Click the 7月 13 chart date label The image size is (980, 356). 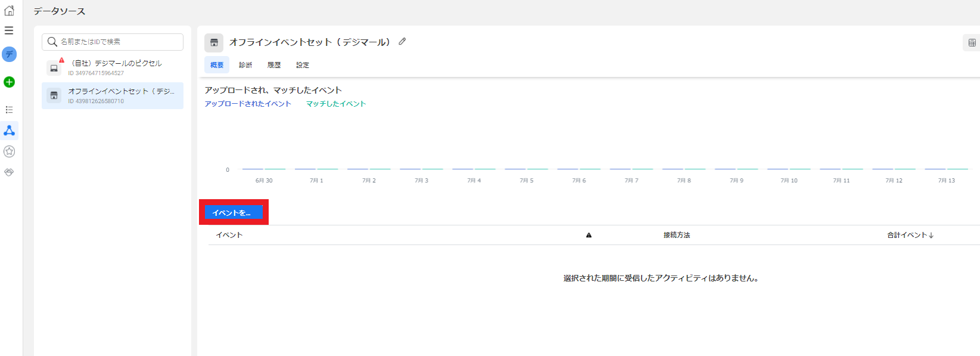[x=946, y=180]
